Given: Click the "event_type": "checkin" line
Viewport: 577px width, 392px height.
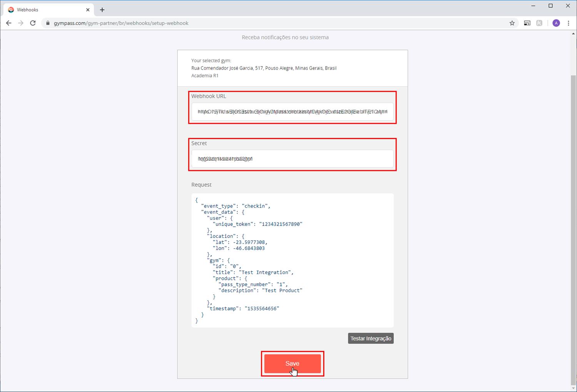Looking at the screenshot, I should (235, 206).
